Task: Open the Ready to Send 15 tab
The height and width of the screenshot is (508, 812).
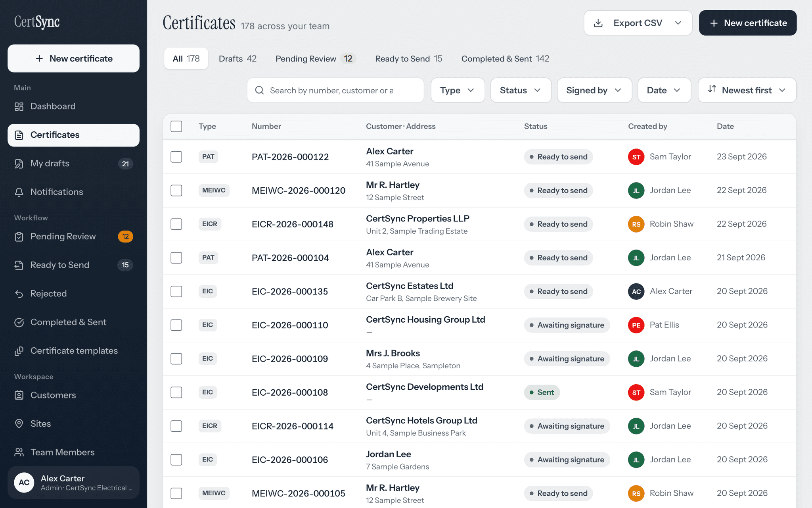Action: [x=408, y=59]
